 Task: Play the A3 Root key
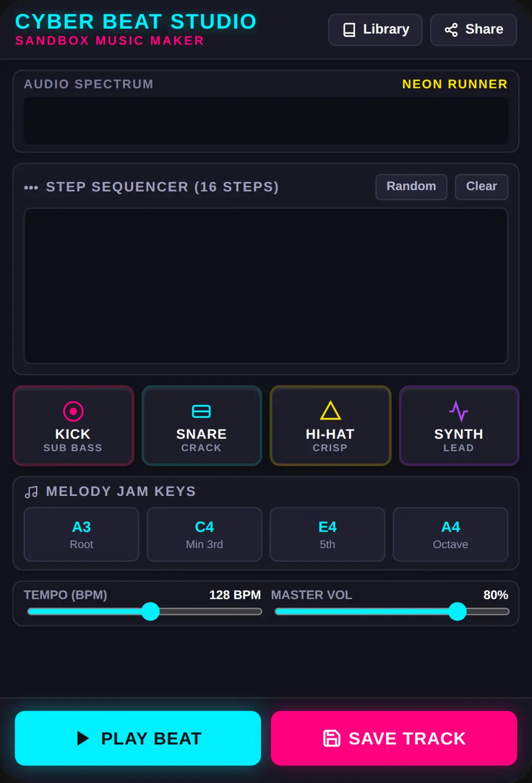[81, 534]
